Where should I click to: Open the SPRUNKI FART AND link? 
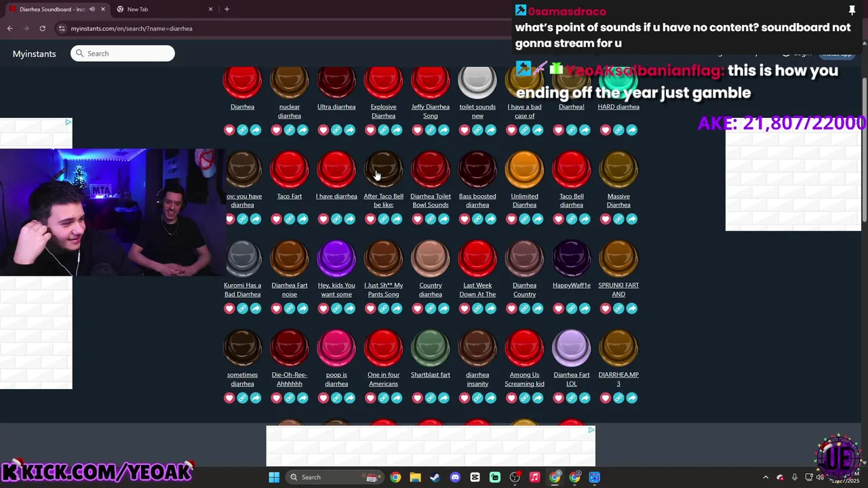coord(618,289)
